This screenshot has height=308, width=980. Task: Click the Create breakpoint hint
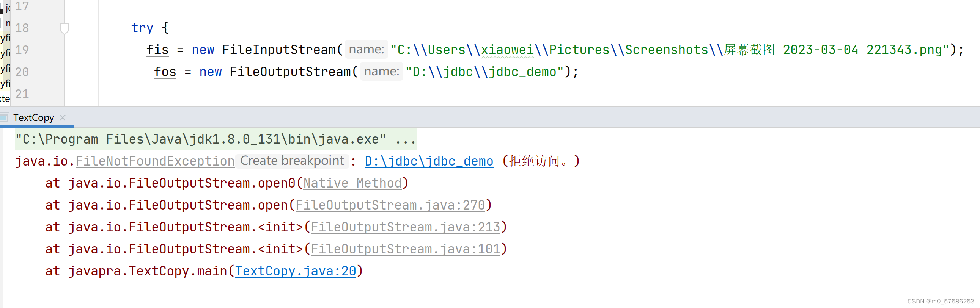click(292, 161)
